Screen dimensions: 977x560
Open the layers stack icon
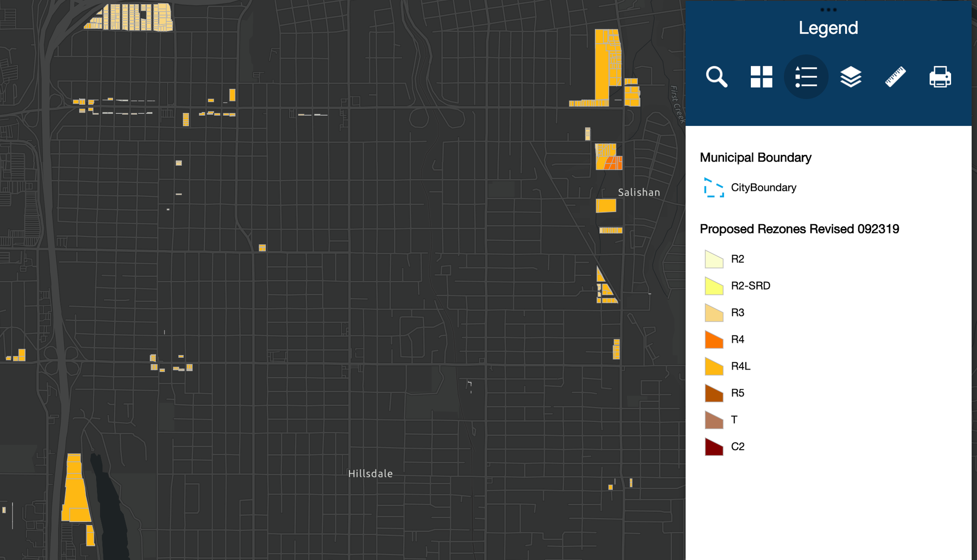[850, 77]
